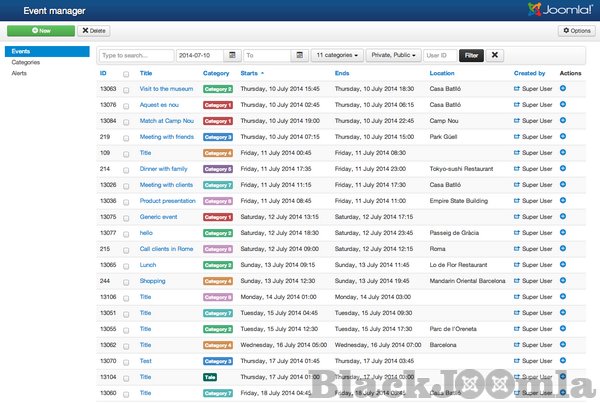
Task: Click the Type to search input field
Action: click(x=136, y=56)
